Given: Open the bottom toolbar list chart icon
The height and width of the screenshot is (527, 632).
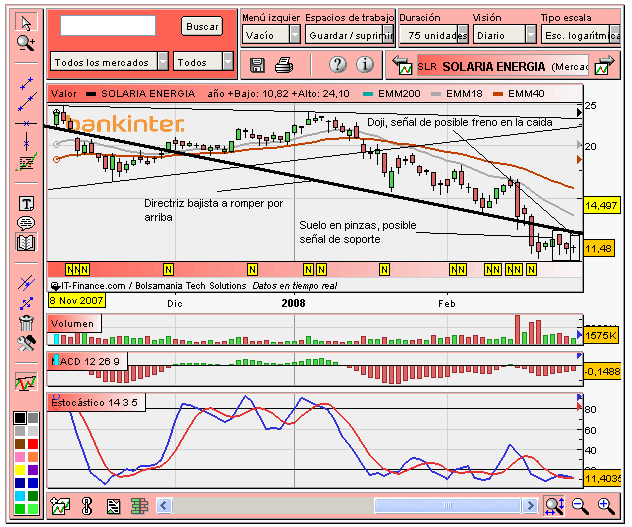Looking at the screenshot, I should 113,506.
